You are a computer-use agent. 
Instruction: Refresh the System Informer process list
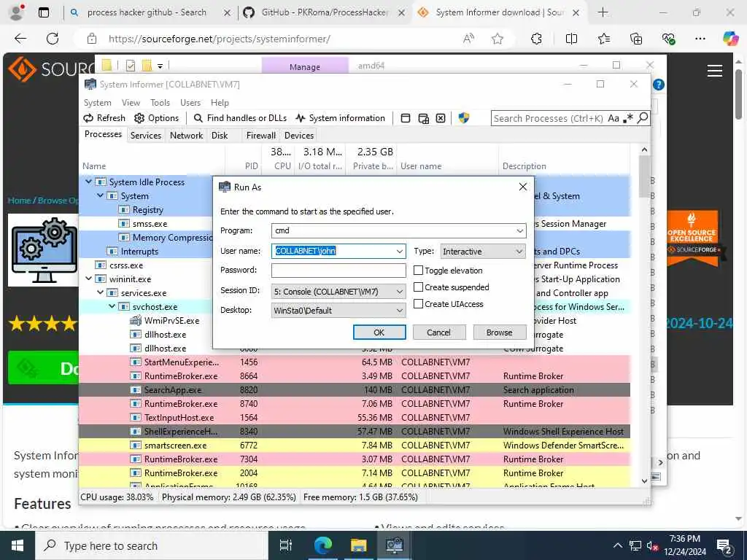tap(104, 118)
